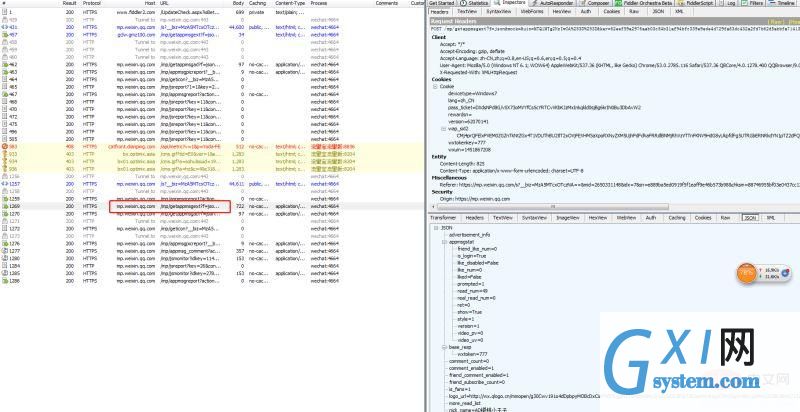Viewport: 800px width, 412px height.
Task: Sort sessions by Process column
Action: point(319,3)
